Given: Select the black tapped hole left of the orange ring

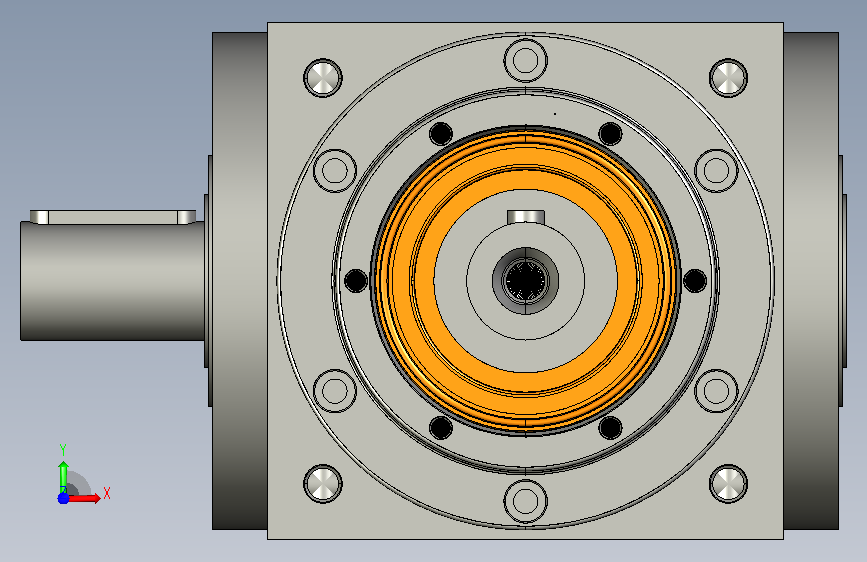Looking at the screenshot, I should click(356, 280).
